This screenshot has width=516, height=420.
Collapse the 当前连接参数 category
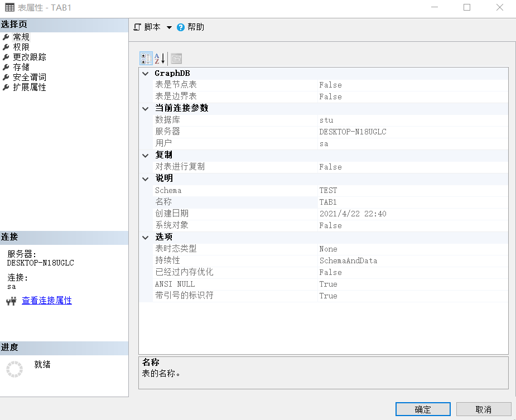[x=146, y=108]
